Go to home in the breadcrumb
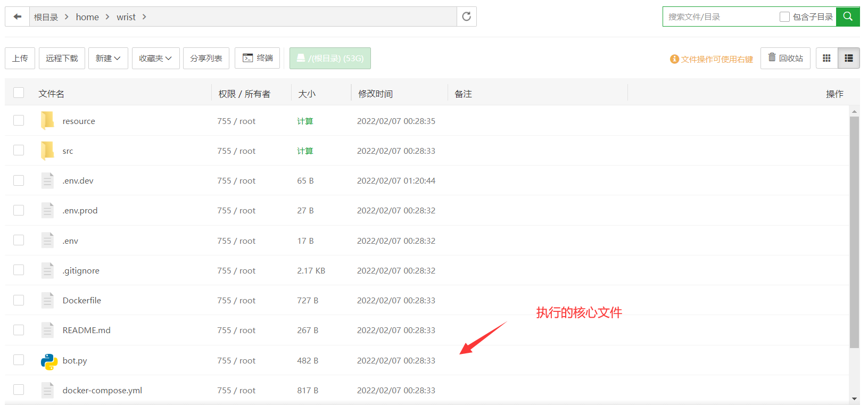868x405 pixels. pyautogui.click(x=87, y=17)
